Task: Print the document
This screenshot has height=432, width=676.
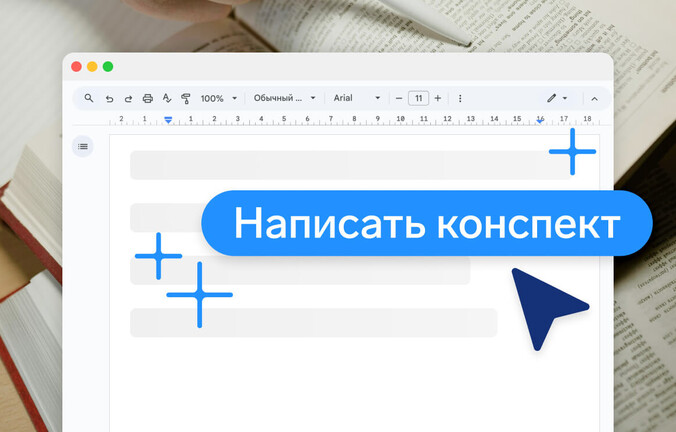Action: (147, 98)
